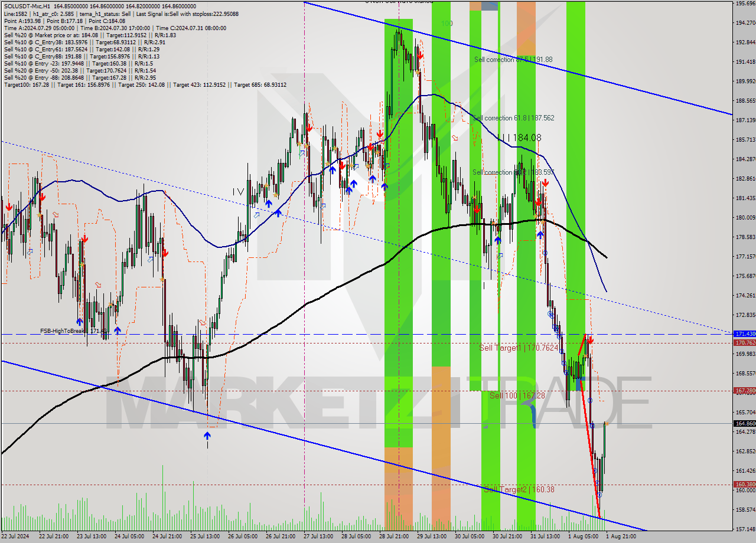Click the '22 Jul 2024' date label
The image size is (756, 543).
[15, 537]
